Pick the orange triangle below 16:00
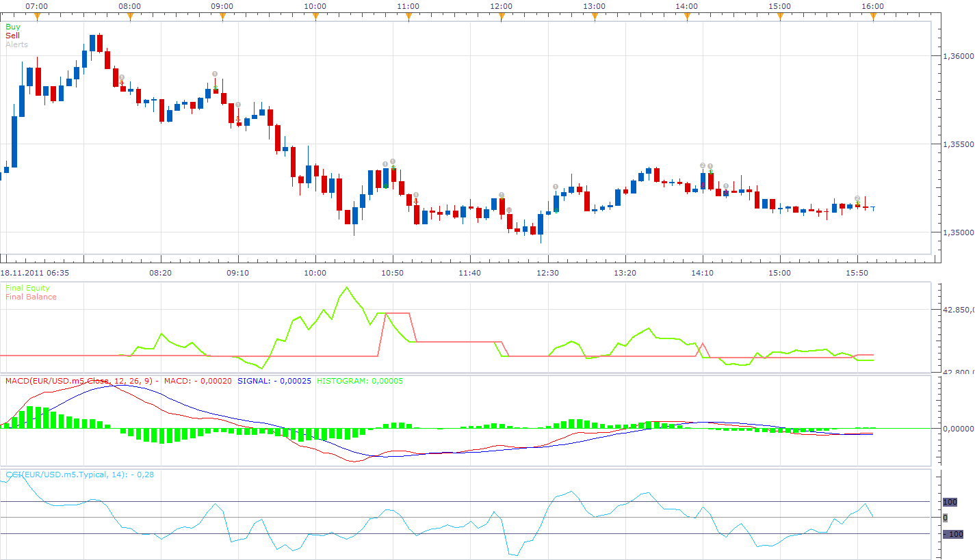 873,17
